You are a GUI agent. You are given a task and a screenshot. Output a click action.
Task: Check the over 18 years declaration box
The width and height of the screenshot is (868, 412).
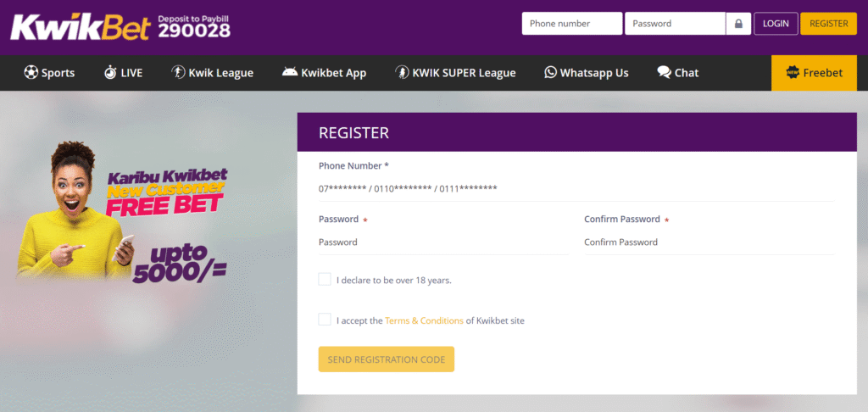coord(325,280)
